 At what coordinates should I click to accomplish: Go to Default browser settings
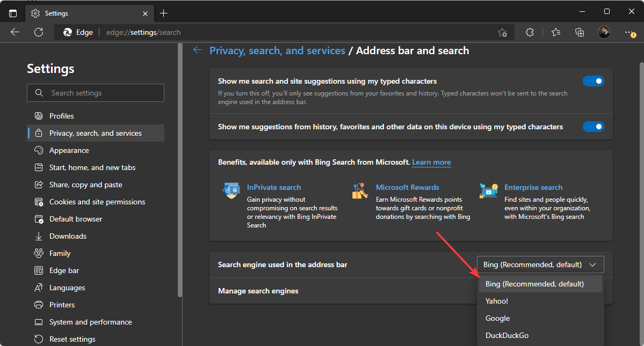(96, 219)
